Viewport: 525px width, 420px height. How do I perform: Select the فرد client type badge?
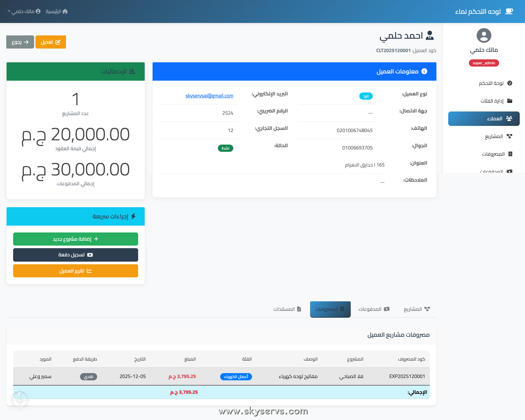point(366,96)
